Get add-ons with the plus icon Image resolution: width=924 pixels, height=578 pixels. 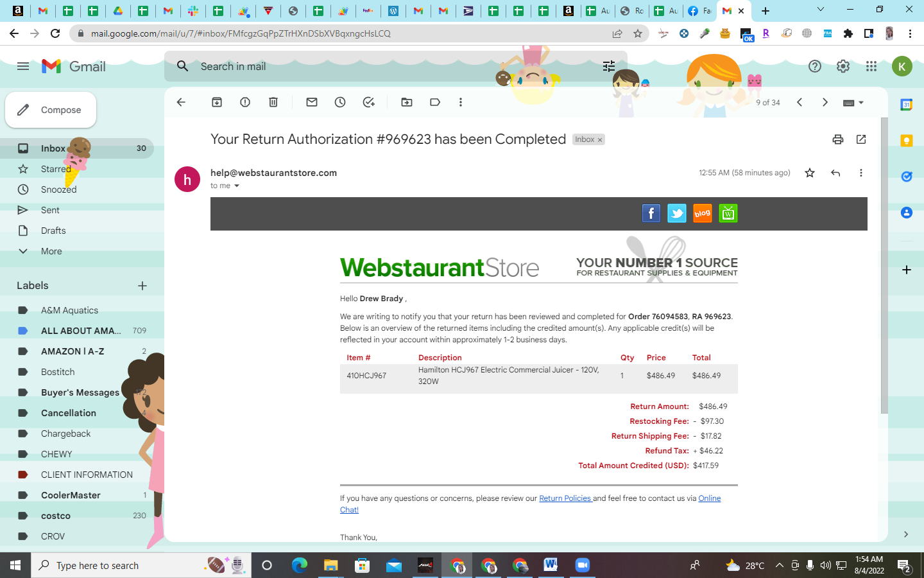[x=907, y=270]
